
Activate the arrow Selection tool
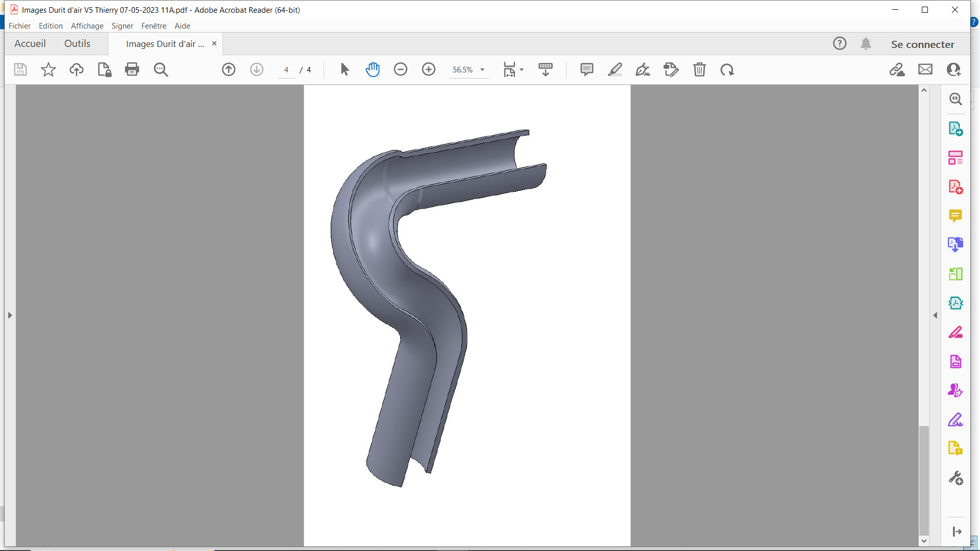point(345,69)
